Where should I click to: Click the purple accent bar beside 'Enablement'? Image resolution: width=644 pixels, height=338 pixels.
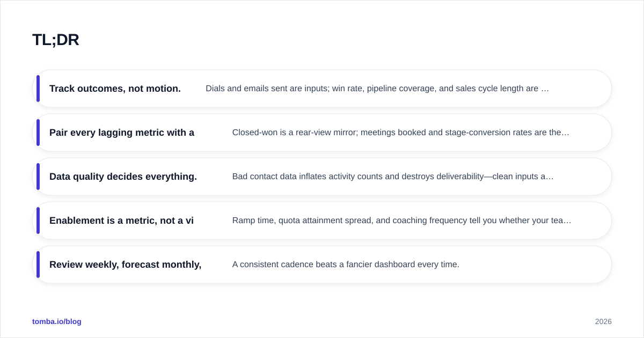[x=38, y=221]
